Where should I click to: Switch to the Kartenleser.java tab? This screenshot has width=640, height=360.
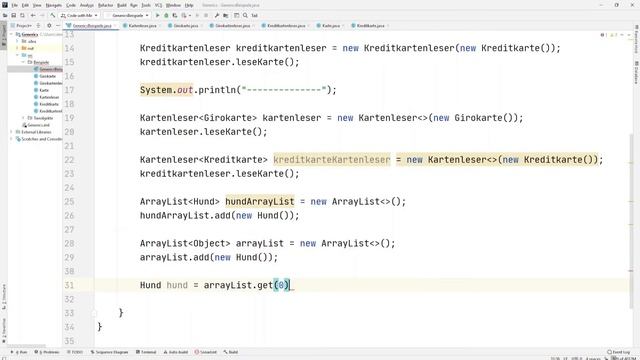pyautogui.click(x=141, y=26)
